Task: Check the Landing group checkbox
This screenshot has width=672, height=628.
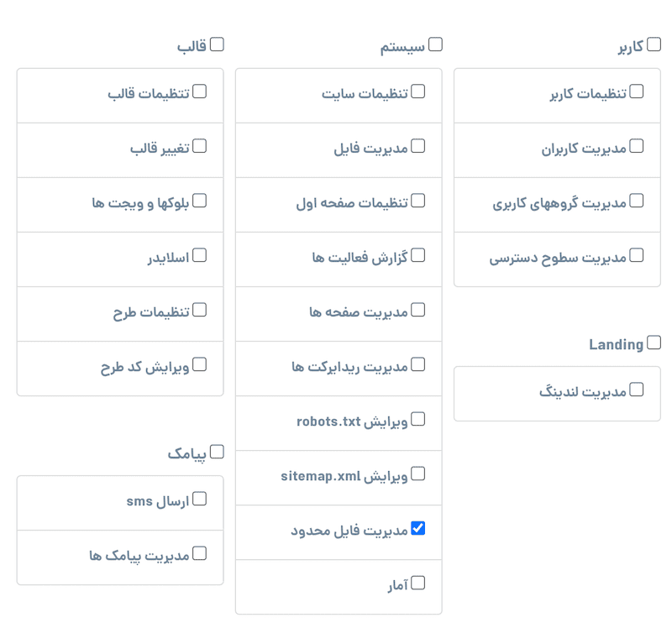Action: [654, 343]
